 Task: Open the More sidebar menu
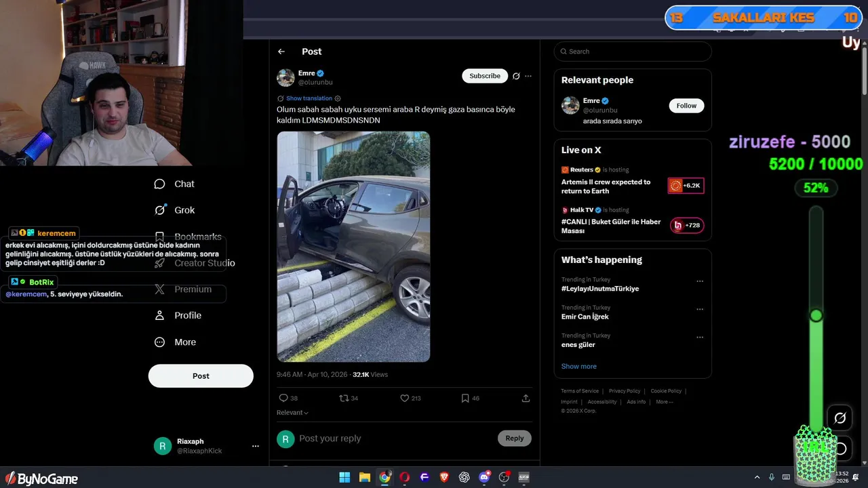click(x=175, y=342)
